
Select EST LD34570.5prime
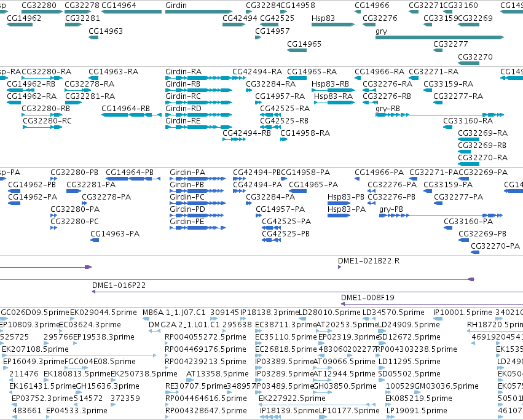pyautogui.click(x=393, y=313)
